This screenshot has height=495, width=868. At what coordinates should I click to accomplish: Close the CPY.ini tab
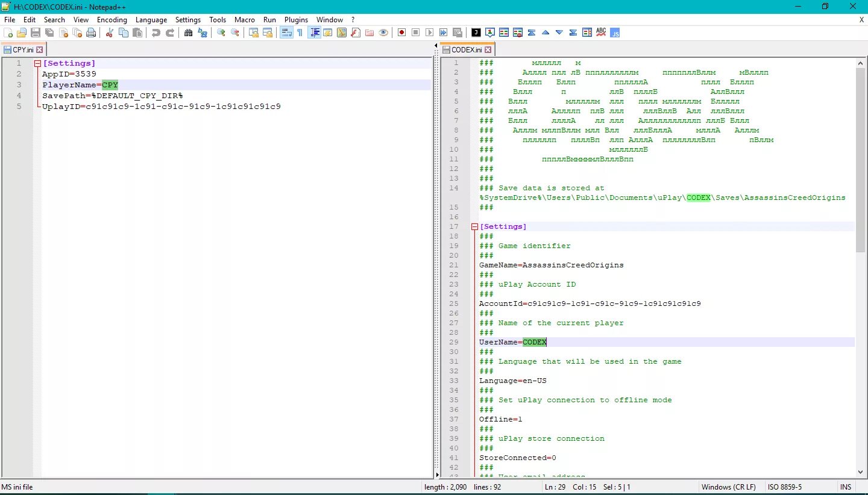pos(40,50)
